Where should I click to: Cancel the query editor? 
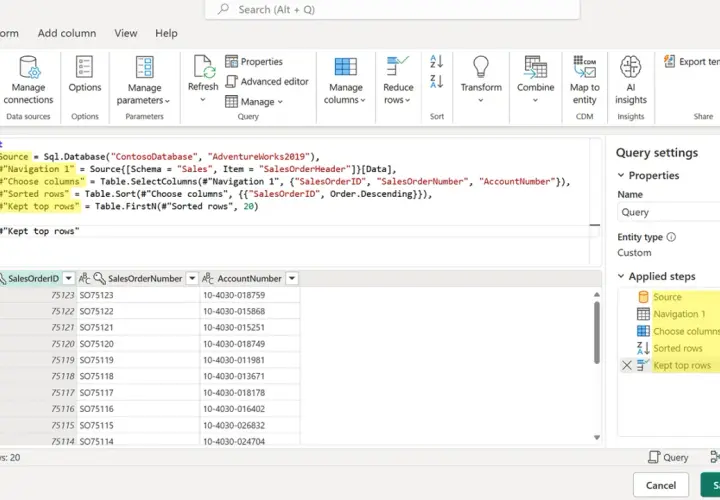coord(661,485)
